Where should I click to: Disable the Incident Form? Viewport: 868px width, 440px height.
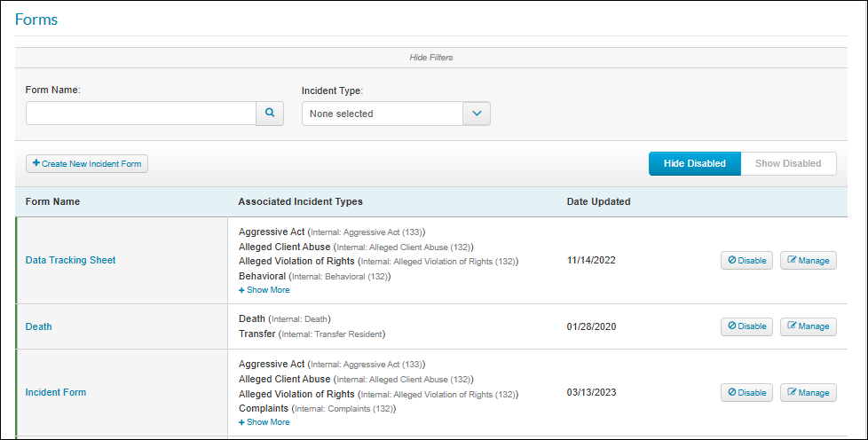pyautogui.click(x=746, y=392)
